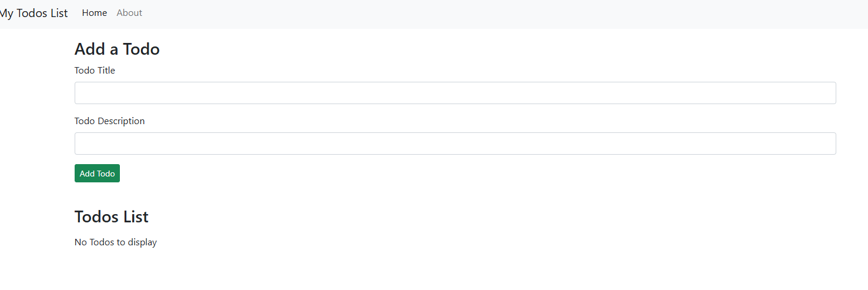Click the green Add Todo button
The height and width of the screenshot is (290, 868).
point(97,173)
